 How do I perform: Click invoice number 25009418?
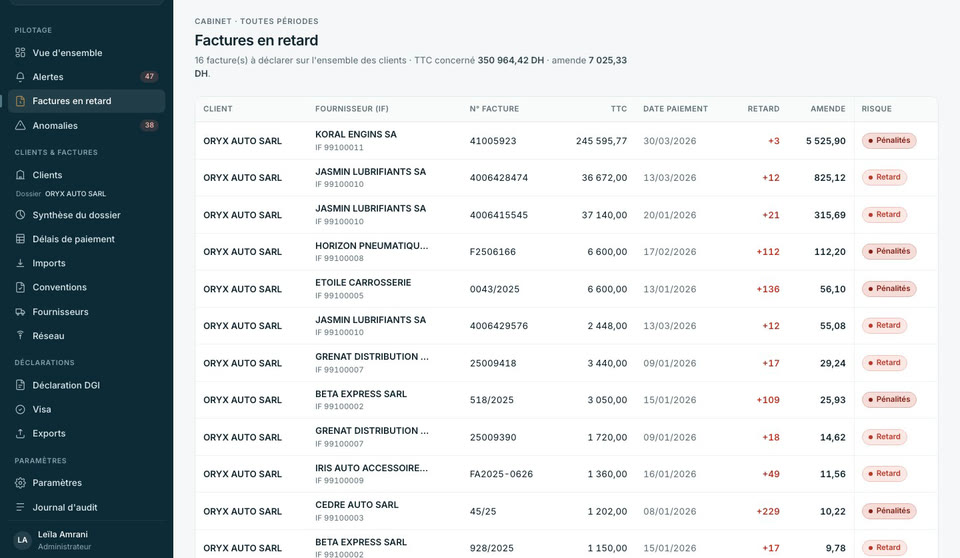(493, 363)
